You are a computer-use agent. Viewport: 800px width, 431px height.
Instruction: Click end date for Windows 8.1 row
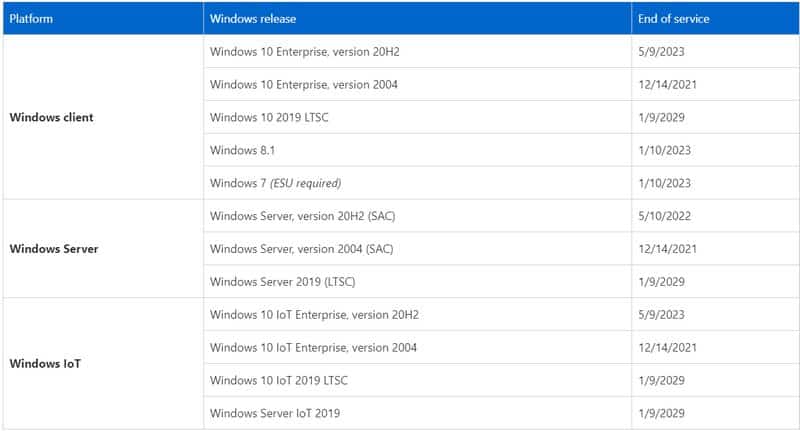point(663,150)
